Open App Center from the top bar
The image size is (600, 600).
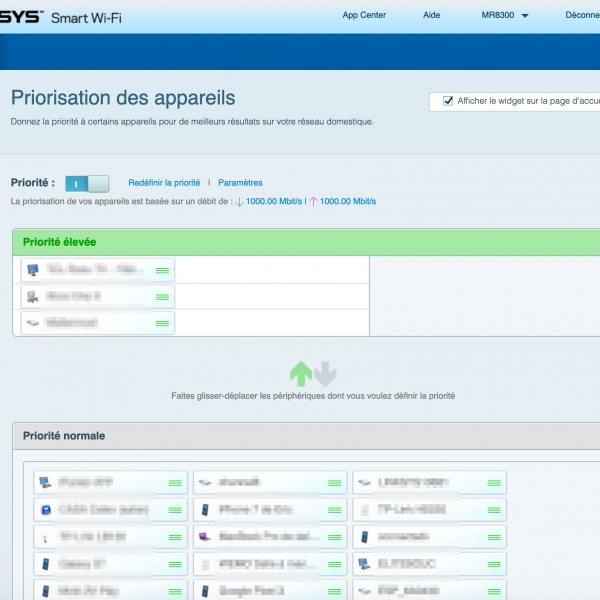[364, 15]
